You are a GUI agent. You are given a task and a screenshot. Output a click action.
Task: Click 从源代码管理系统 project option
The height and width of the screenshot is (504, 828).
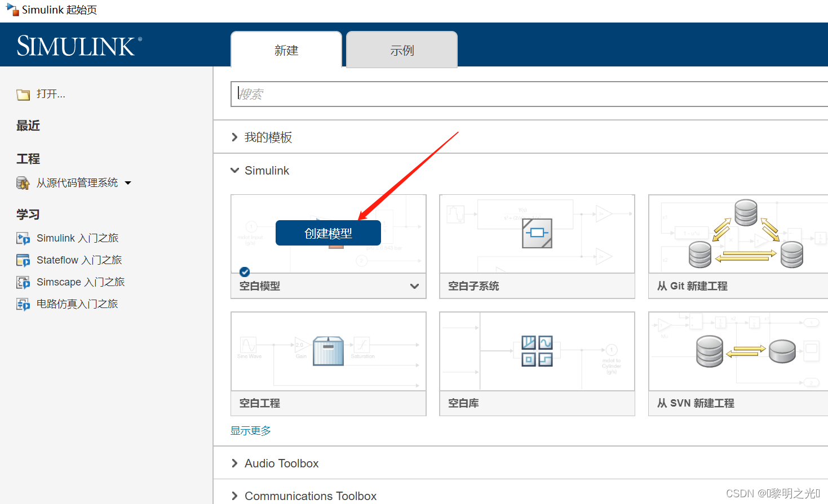(77, 182)
